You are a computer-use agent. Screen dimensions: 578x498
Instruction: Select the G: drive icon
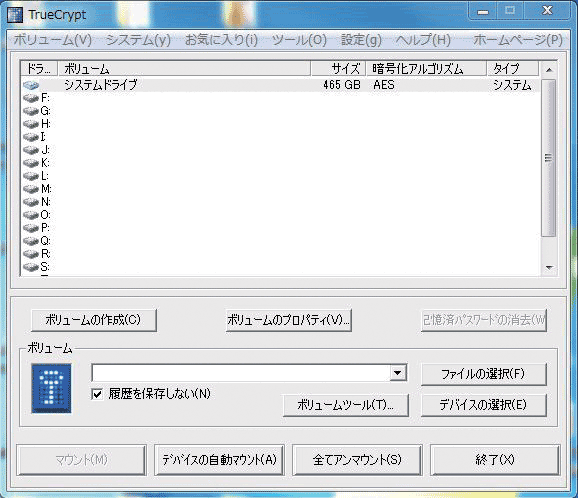click(x=31, y=111)
